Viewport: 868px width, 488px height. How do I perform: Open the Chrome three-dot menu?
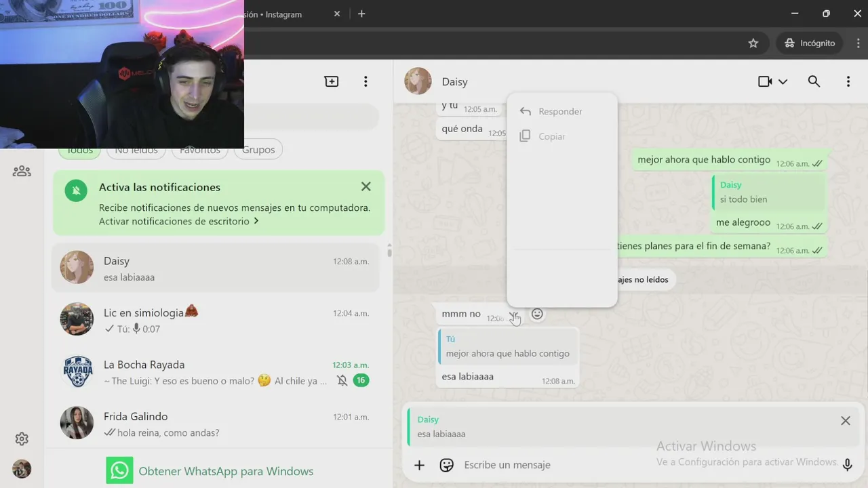pos(858,43)
